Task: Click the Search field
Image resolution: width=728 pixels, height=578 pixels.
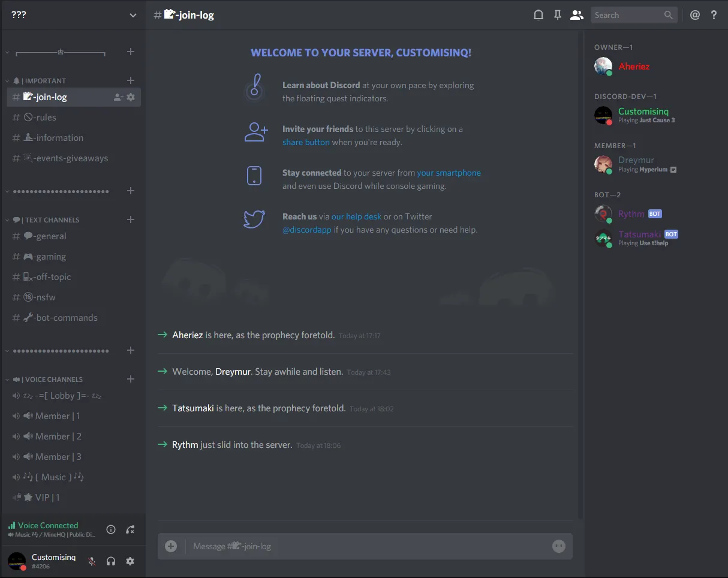Action: click(x=634, y=15)
